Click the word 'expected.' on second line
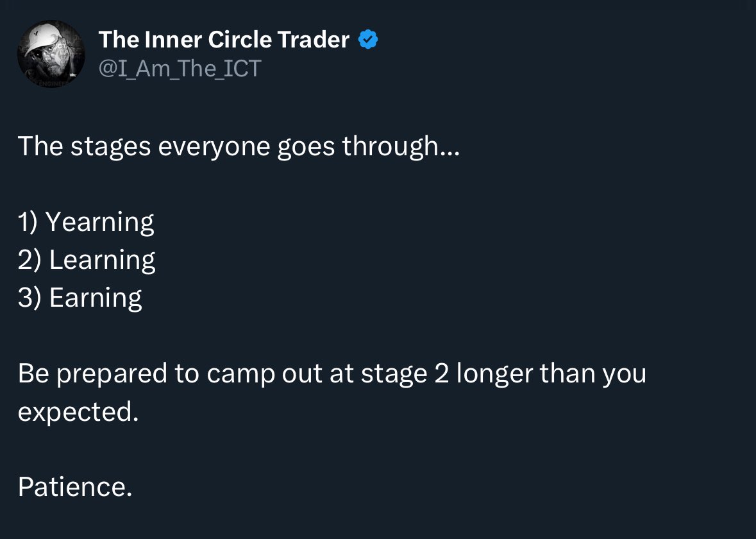The image size is (756, 539). point(78,412)
